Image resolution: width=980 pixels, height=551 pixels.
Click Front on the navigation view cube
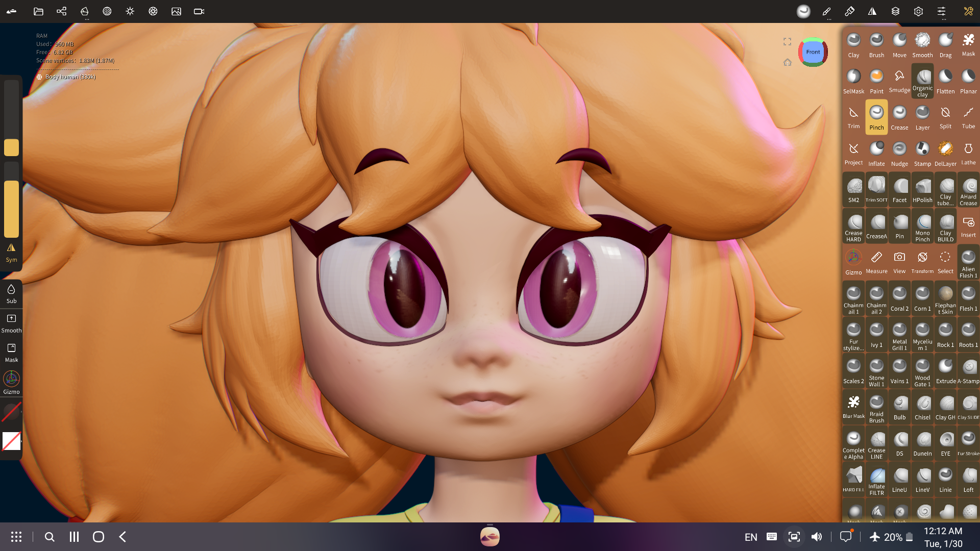click(x=813, y=52)
